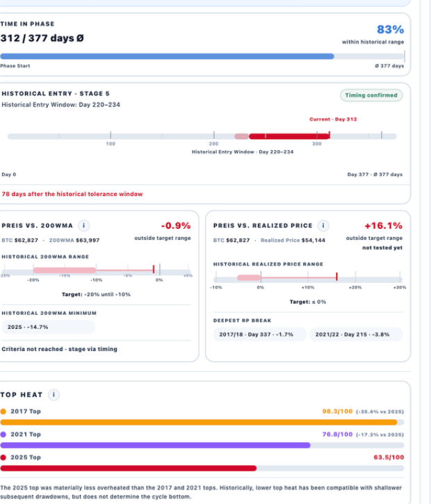Open info icon beside Preis vs. 200WMA

tap(83, 226)
